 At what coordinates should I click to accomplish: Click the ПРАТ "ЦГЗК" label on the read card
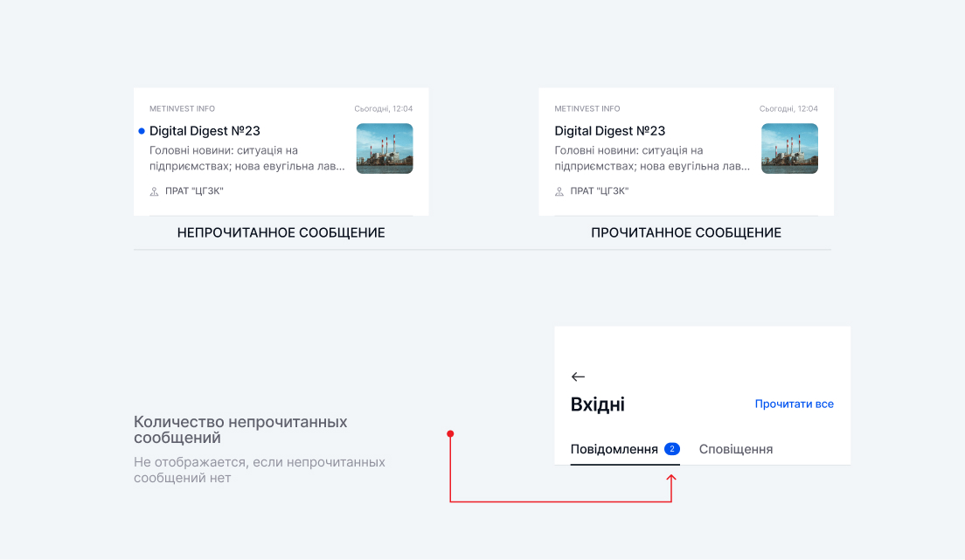(x=599, y=191)
